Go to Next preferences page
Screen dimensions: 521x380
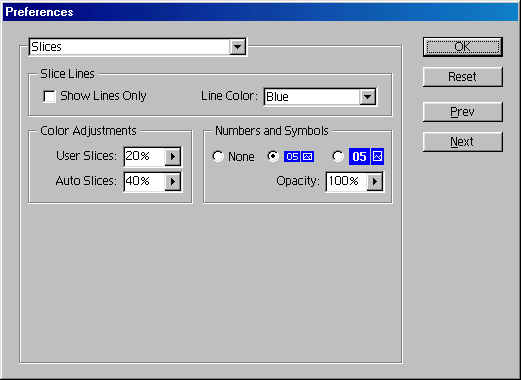click(463, 142)
